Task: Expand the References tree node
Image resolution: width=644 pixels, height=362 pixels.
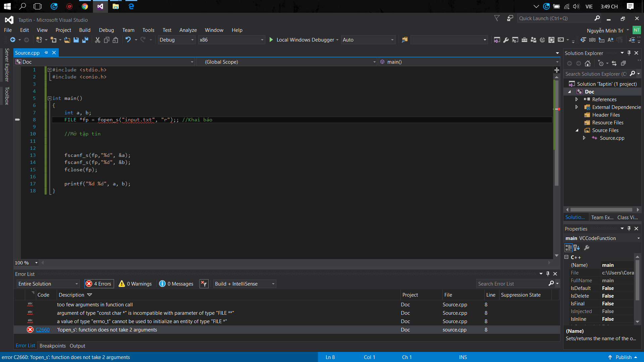Action: click(576, 100)
